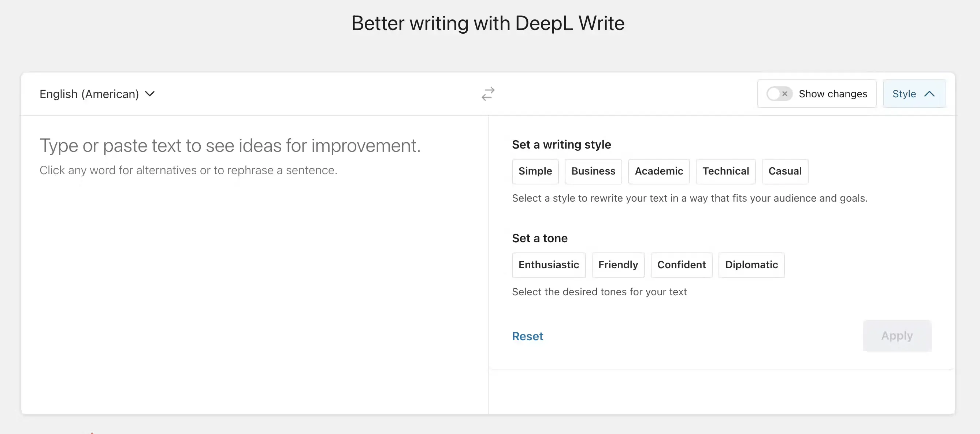Click the Apply button
980x434 pixels.
click(x=897, y=335)
